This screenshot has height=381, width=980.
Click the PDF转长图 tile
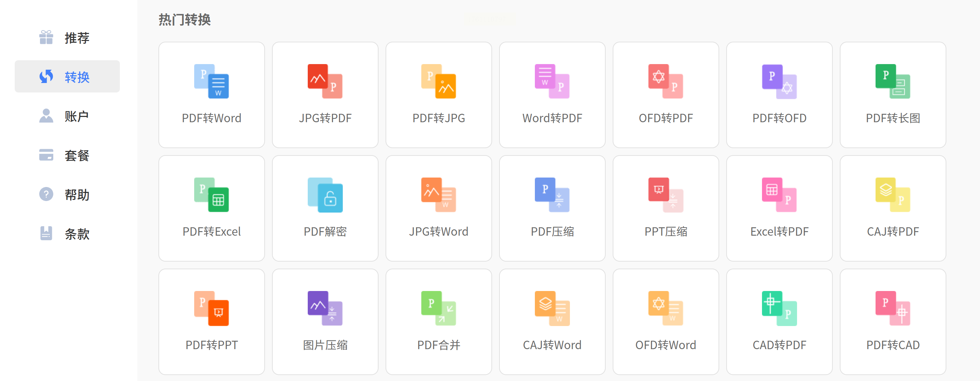coord(892,94)
